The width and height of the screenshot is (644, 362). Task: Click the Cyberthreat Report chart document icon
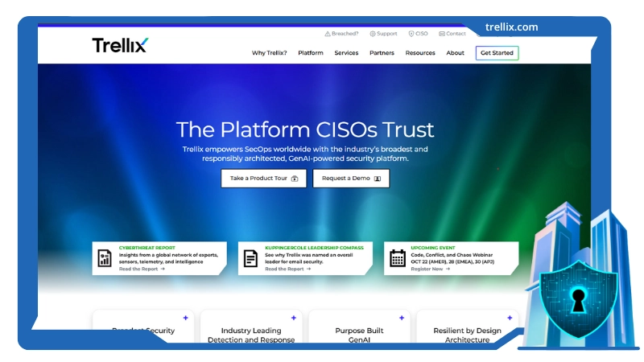coord(105,258)
